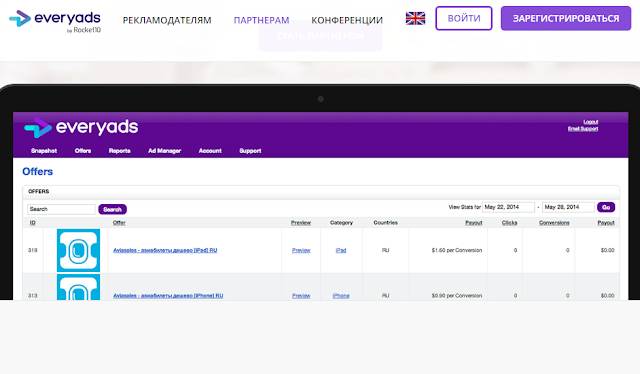Go to the Конференции menu item

coord(347,20)
